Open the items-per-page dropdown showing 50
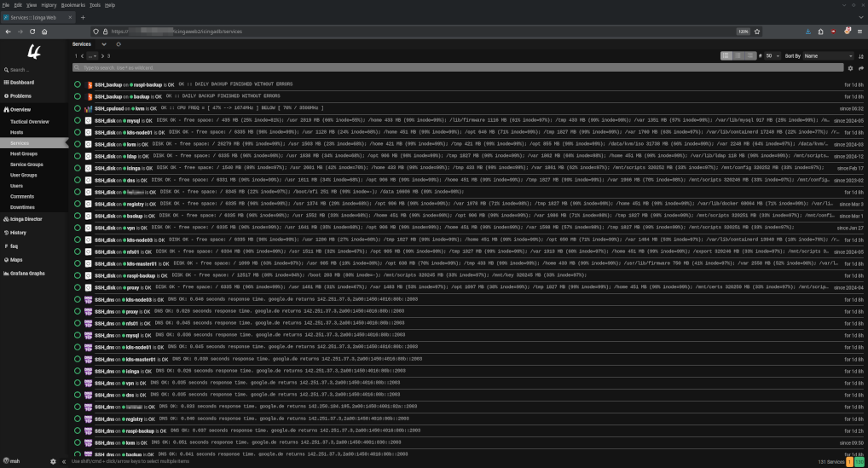868x468 pixels. (x=772, y=55)
